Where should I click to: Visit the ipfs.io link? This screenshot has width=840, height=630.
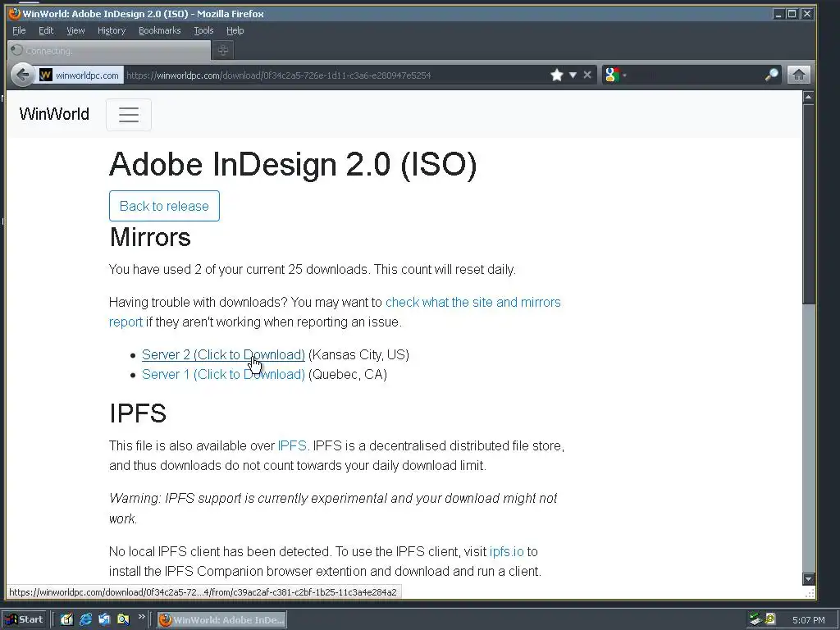pos(506,552)
